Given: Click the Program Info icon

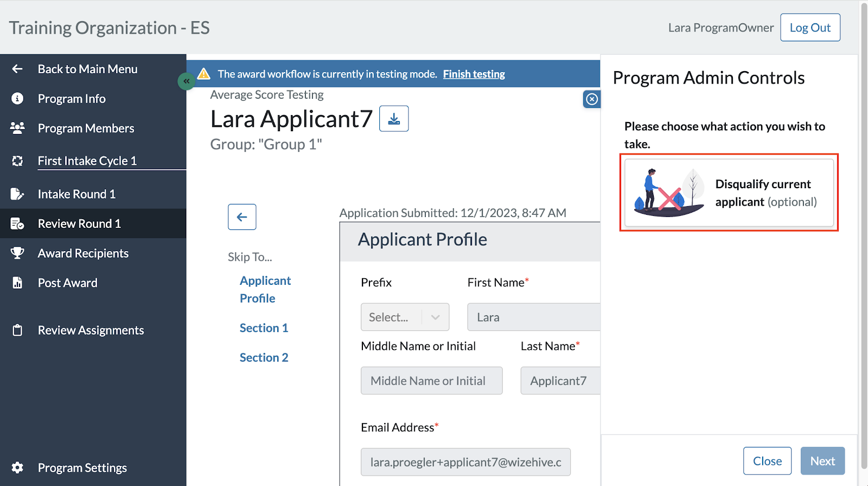Looking at the screenshot, I should (17, 99).
